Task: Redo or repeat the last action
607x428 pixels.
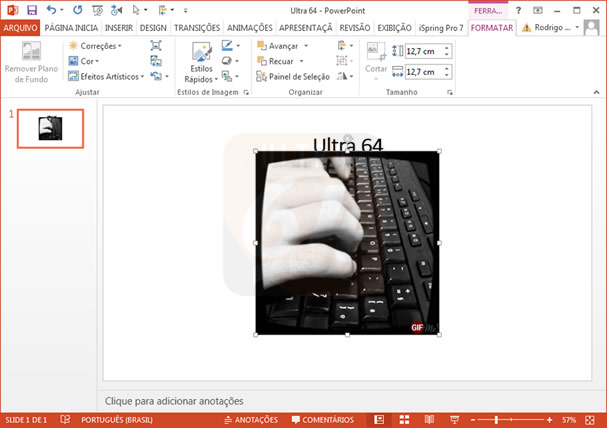Action: click(x=77, y=10)
